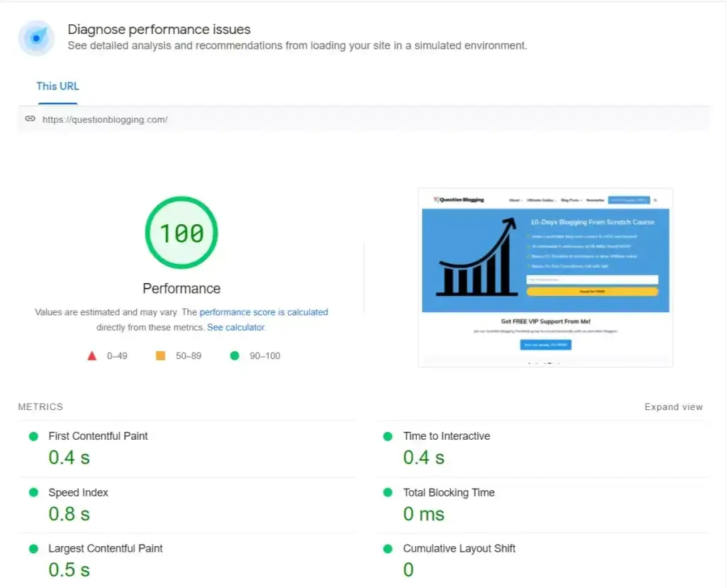Expand the metrics with Expand view
The image size is (726, 588).
[673, 407]
